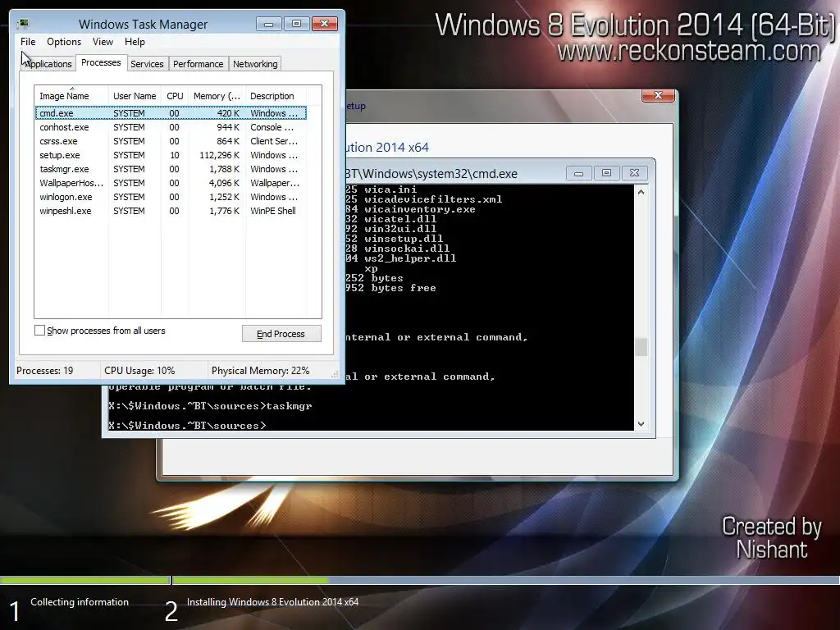
Task: Close the Windows Task Manager window
Action: point(325,24)
